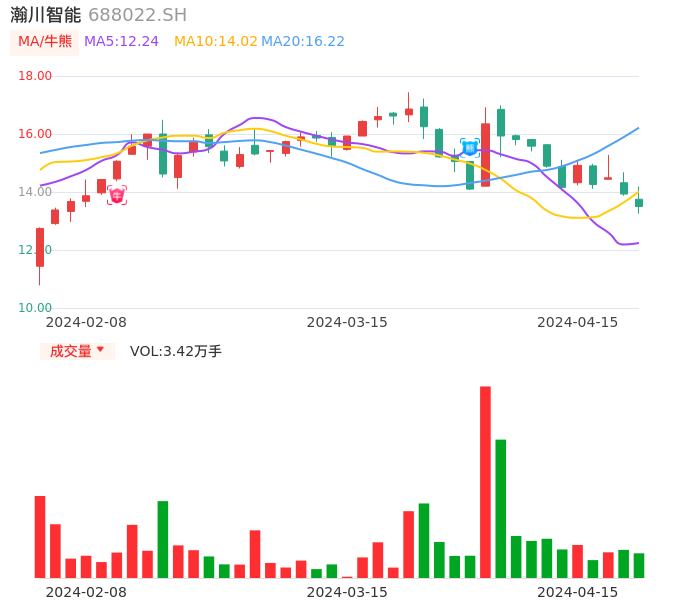Image resolution: width=686 pixels, height=606 pixels.
Task: Toggle the MA20:16.22 legend label
Action: 303,42
